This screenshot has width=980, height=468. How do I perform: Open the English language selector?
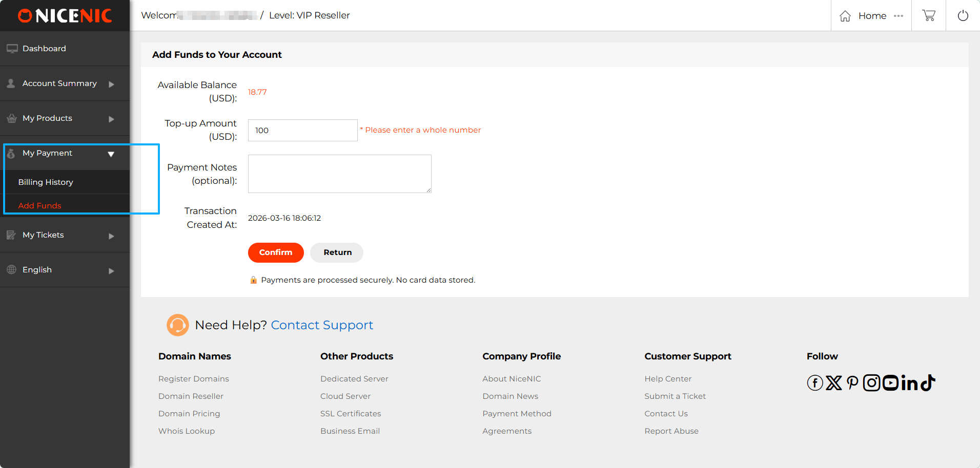point(59,270)
